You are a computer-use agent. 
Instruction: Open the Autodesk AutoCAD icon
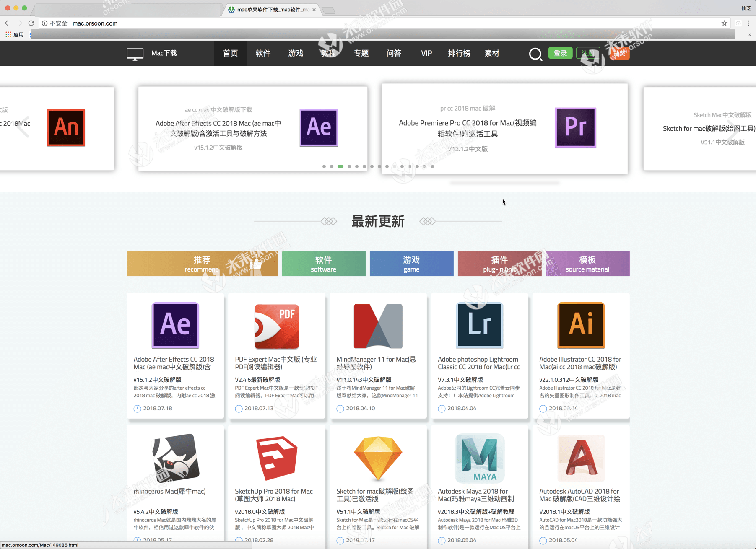click(x=581, y=458)
